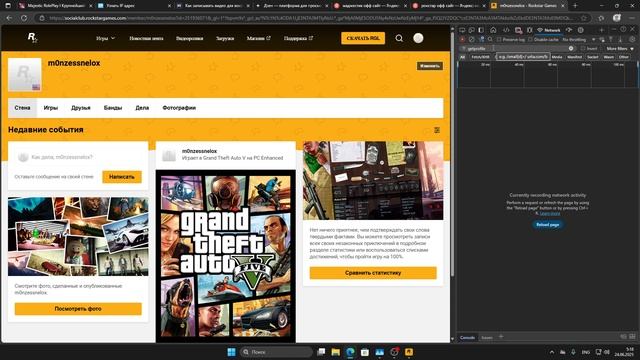Click the Windows taskbar search box
Viewport: 640px width, 360px height.
276,352
